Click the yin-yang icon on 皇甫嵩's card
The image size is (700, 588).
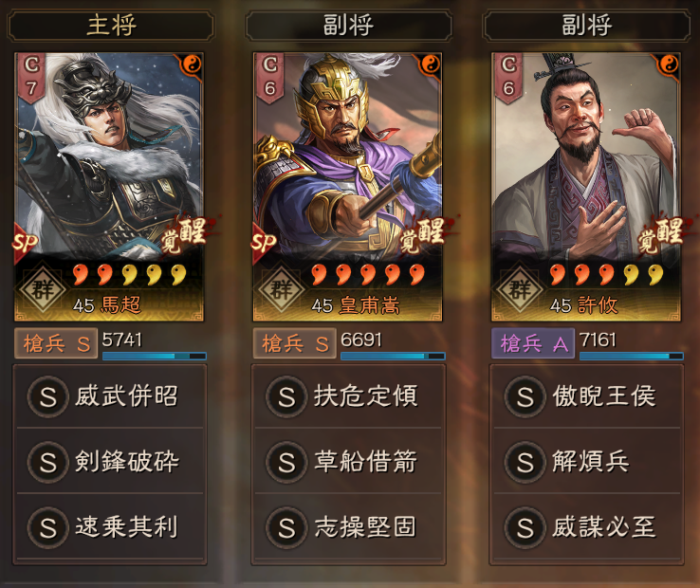point(431,64)
